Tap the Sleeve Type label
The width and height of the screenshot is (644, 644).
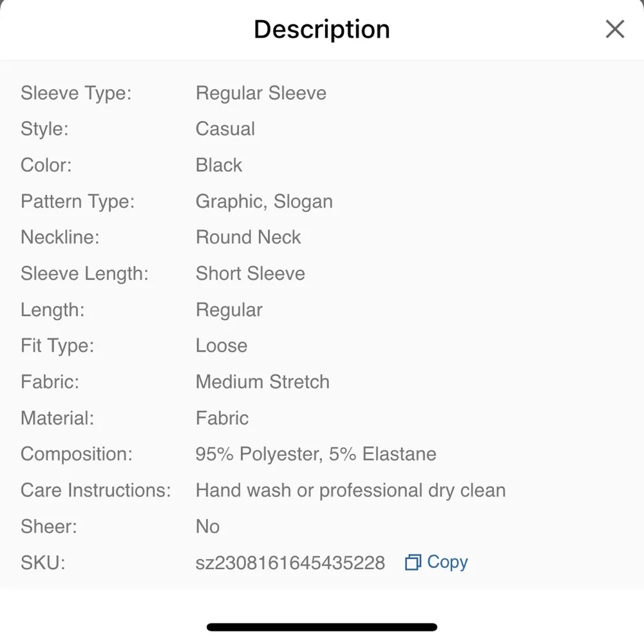pyautogui.click(x=76, y=93)
